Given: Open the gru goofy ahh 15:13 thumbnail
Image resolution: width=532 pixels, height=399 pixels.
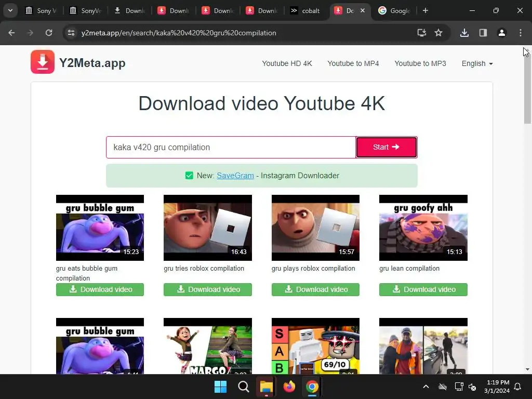Looking at the screenshot, I should pos(423,228).
